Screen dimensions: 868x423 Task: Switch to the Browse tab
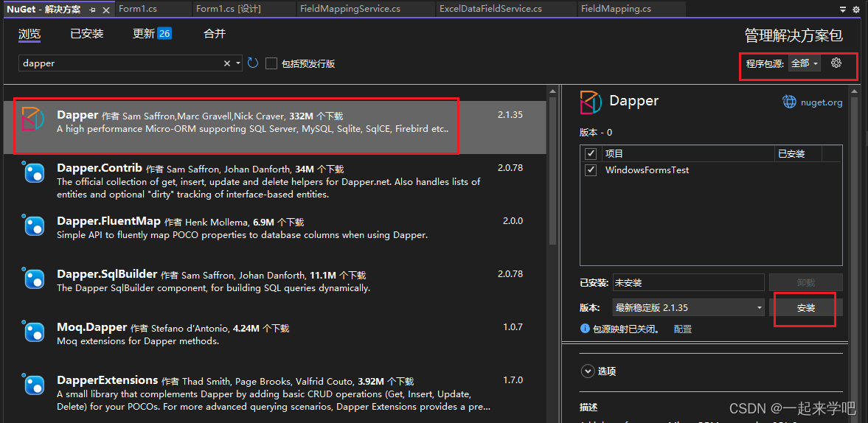(x=29, y=34)
